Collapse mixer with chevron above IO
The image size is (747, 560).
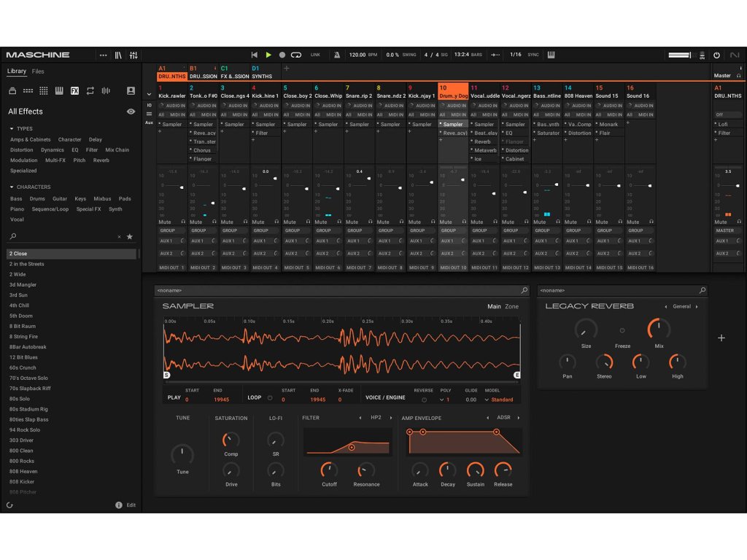[149, 94]
